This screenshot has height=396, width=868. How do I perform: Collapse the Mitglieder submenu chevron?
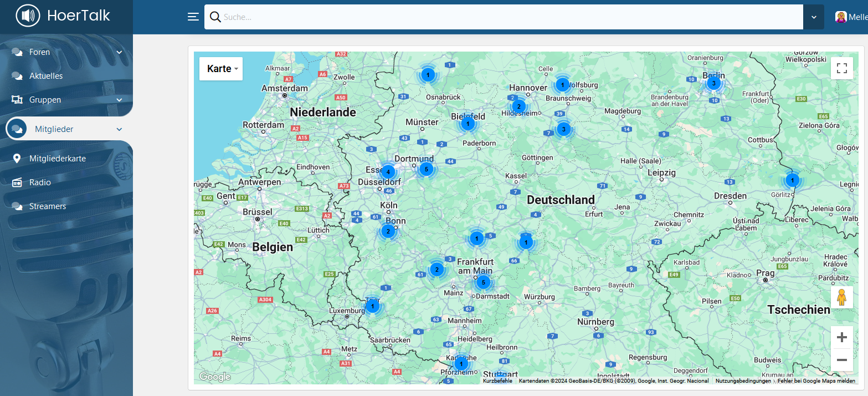tap(119, 129)
